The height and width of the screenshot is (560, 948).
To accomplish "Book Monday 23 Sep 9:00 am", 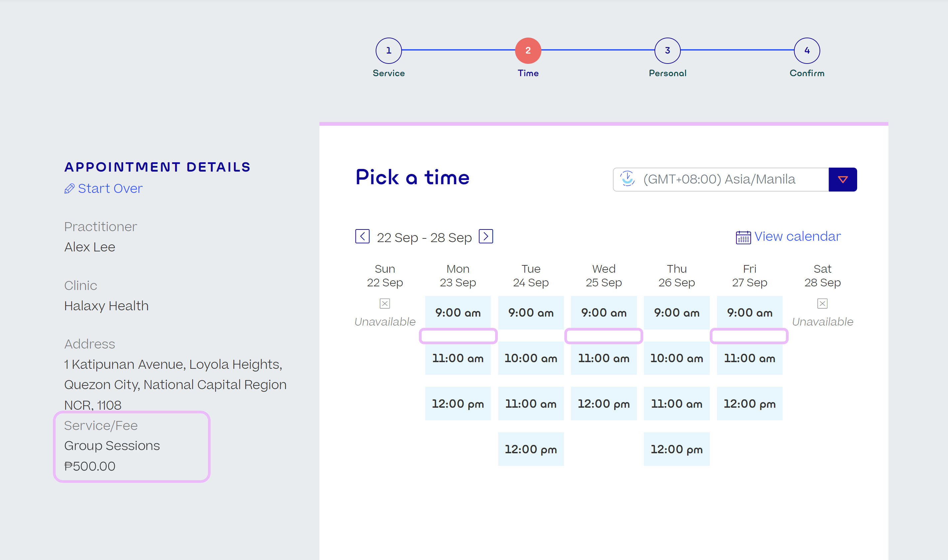I will click(458, 313).
